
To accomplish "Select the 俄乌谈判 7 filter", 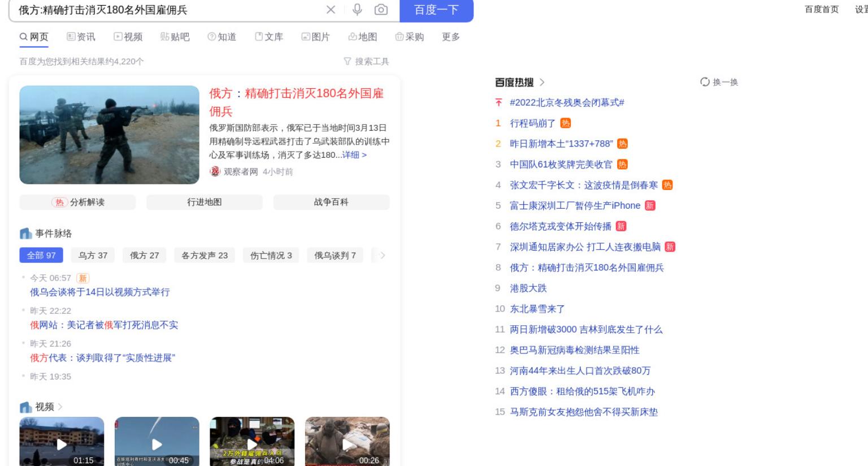I will coord(335,255).
